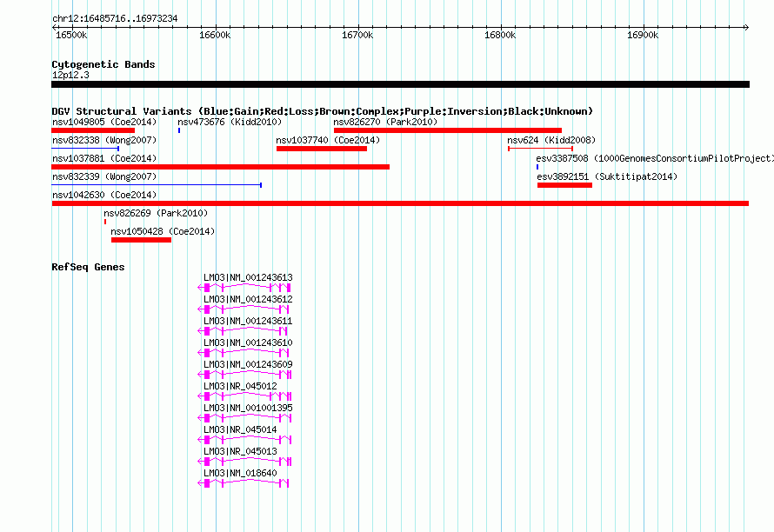
Task: Open the LMO3|NM_001243611 transcript label
Action: [x=248, y=322]
